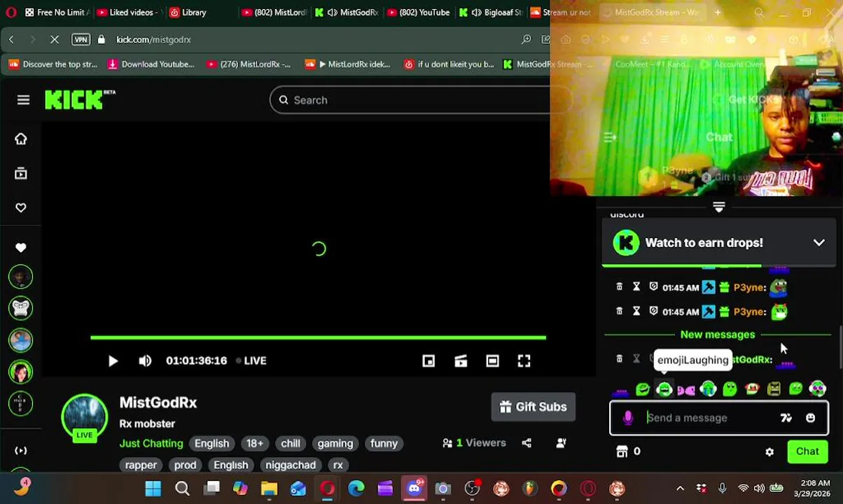Toggle mini player icon in player controls

(x=429, y=360)
